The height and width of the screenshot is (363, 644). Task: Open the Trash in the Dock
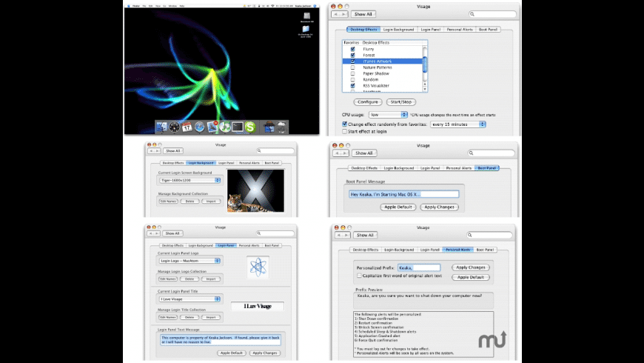click(282, 127)
